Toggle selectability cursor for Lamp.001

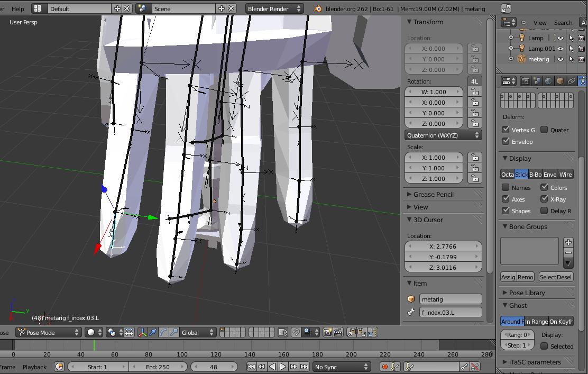coord(571,48)
